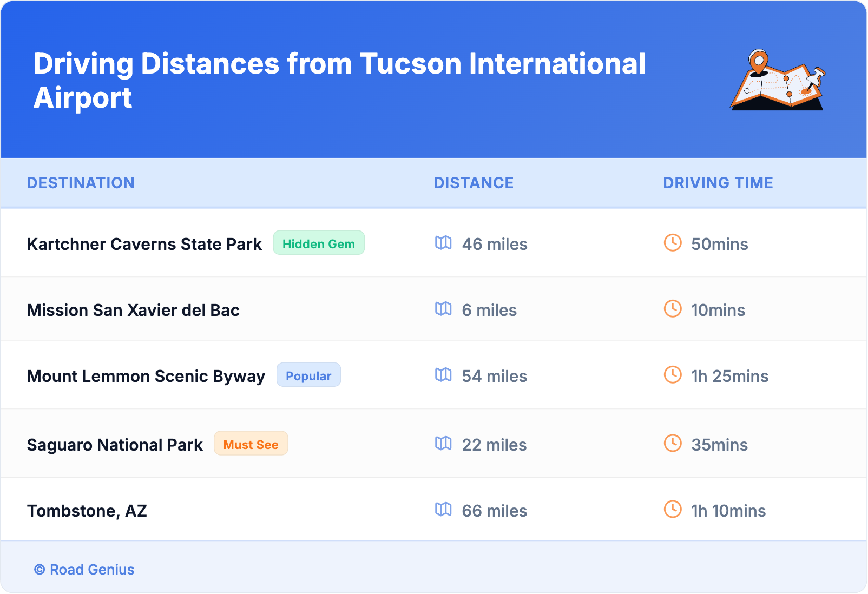
Task: Click the map illustration in the header
Action: [778, 80]
